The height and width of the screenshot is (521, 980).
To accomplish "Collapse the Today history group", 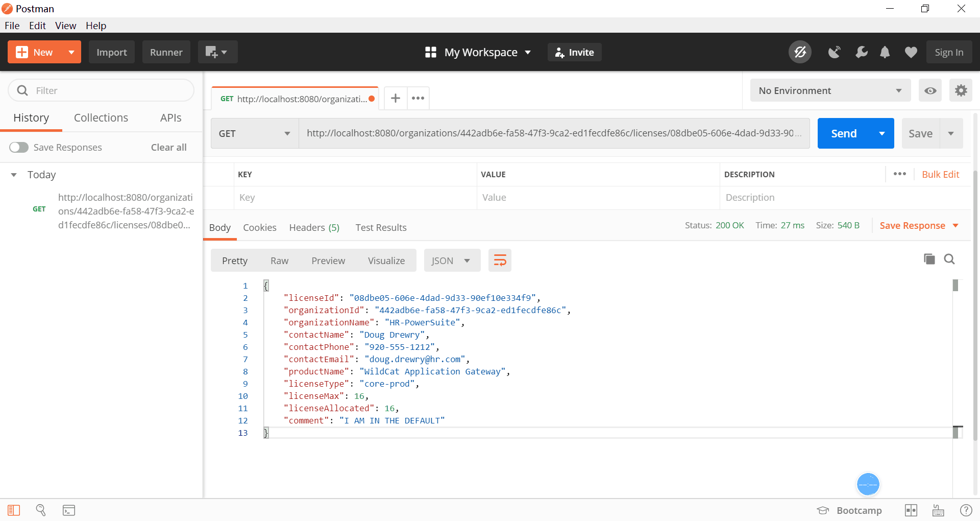I will (x=14, y=175).
